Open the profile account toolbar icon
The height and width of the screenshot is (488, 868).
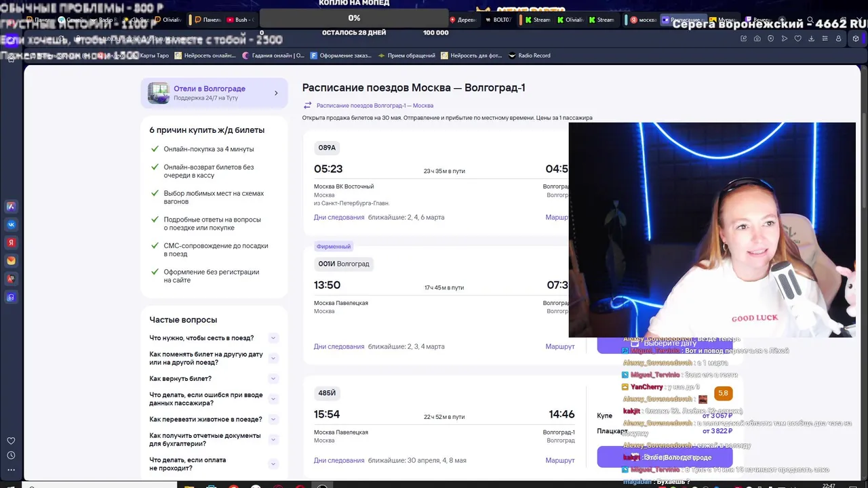point(838,39)
